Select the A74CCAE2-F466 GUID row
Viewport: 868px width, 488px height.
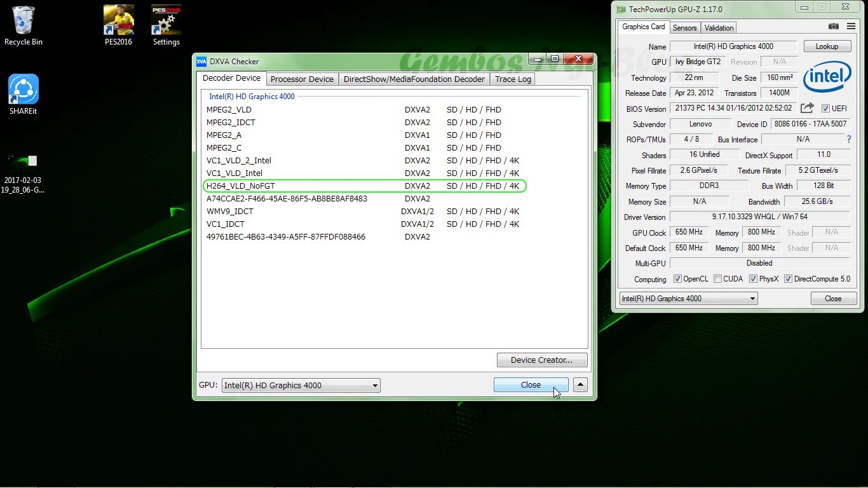(364, 199)
